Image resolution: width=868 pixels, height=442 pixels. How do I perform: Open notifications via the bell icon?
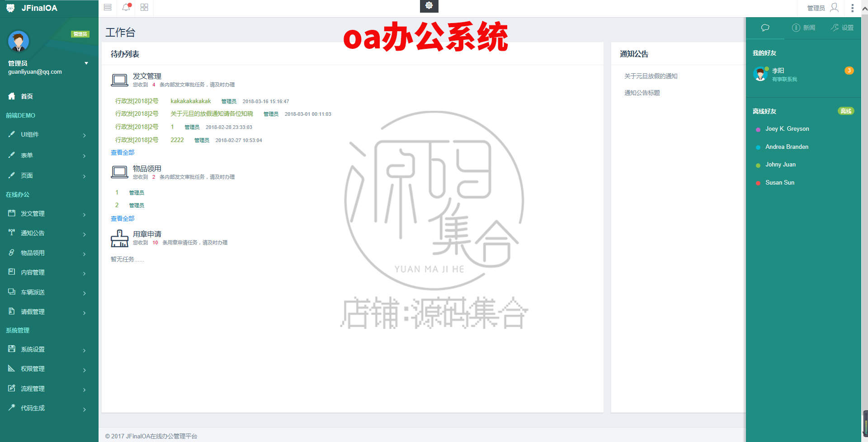[x=126, y=7]
